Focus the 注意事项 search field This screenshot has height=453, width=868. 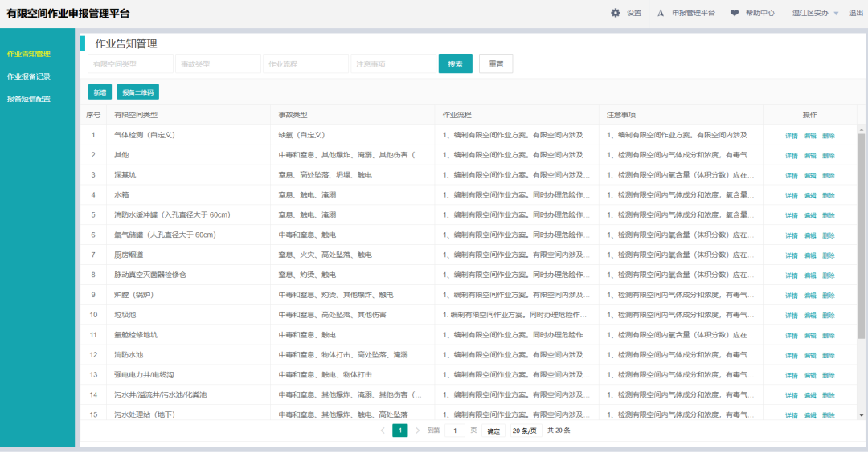(x=393, y=63)
